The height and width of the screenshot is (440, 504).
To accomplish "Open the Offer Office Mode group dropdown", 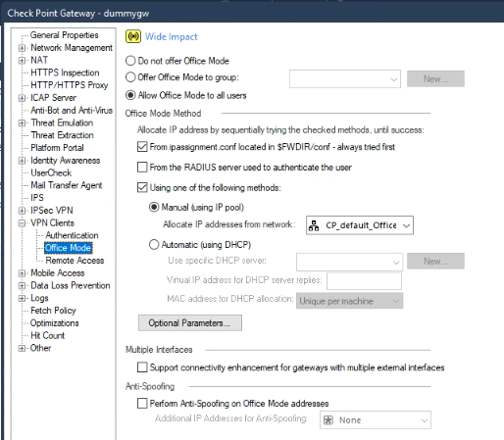I will 345,78.
